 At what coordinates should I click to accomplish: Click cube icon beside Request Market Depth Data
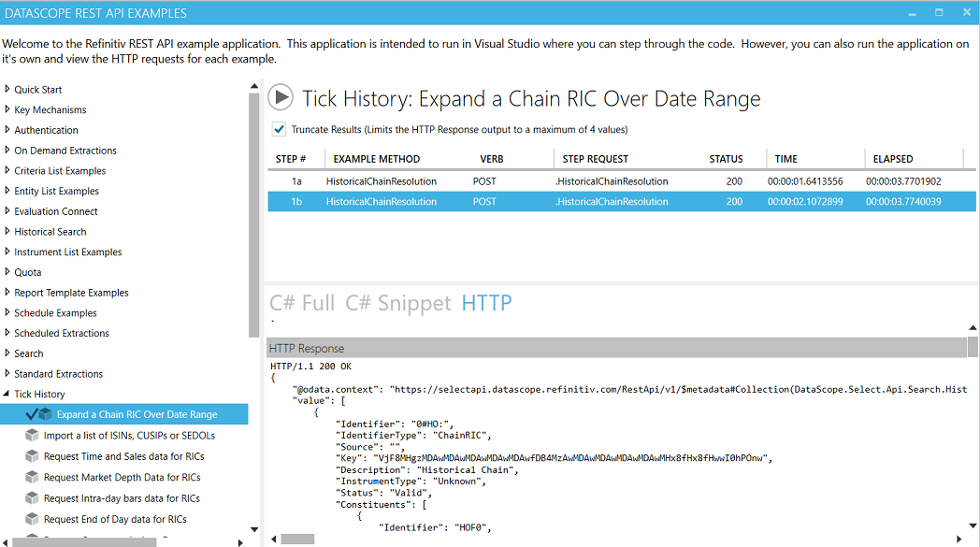(32, 477)
